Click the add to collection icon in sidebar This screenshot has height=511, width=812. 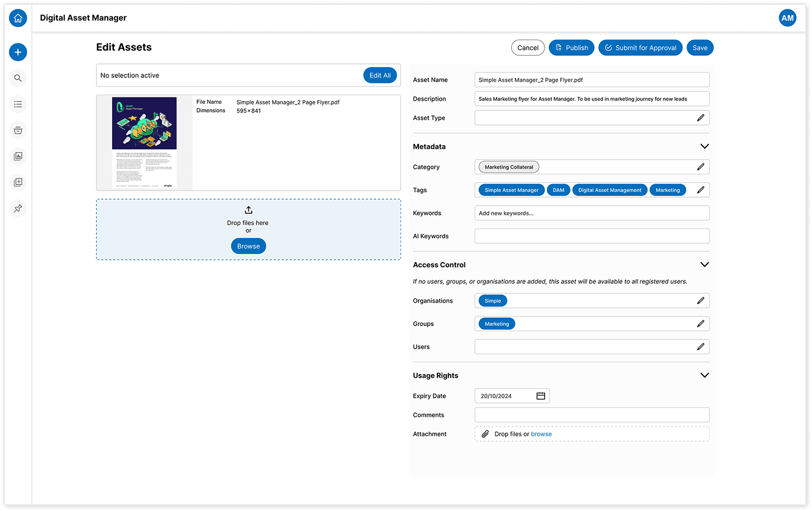[x=18, y=182]
